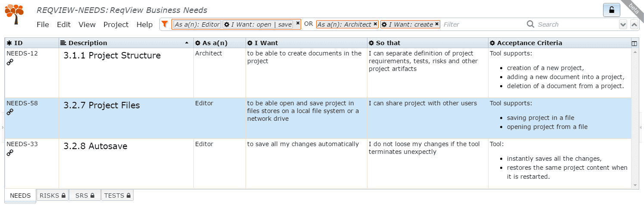
Task: Click the link icon under NEEDS-58
Action: [x=10, y=112]
